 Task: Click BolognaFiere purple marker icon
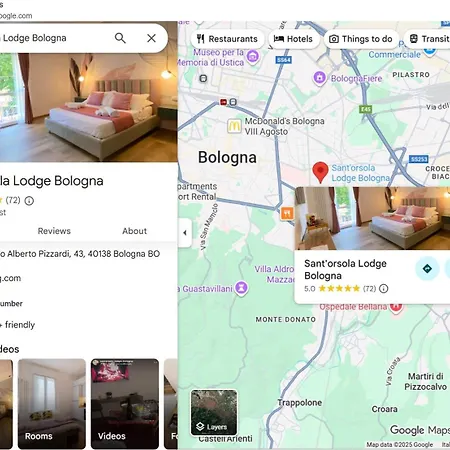pos(319,78)
